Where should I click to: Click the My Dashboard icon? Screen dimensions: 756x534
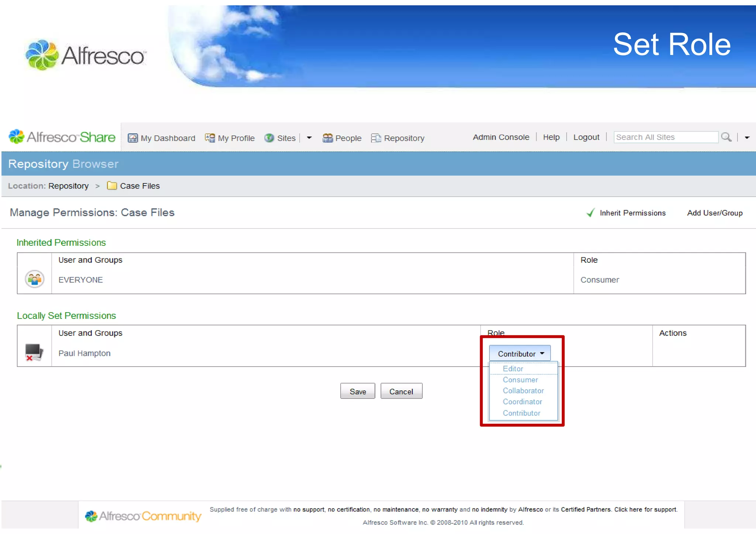133,138
